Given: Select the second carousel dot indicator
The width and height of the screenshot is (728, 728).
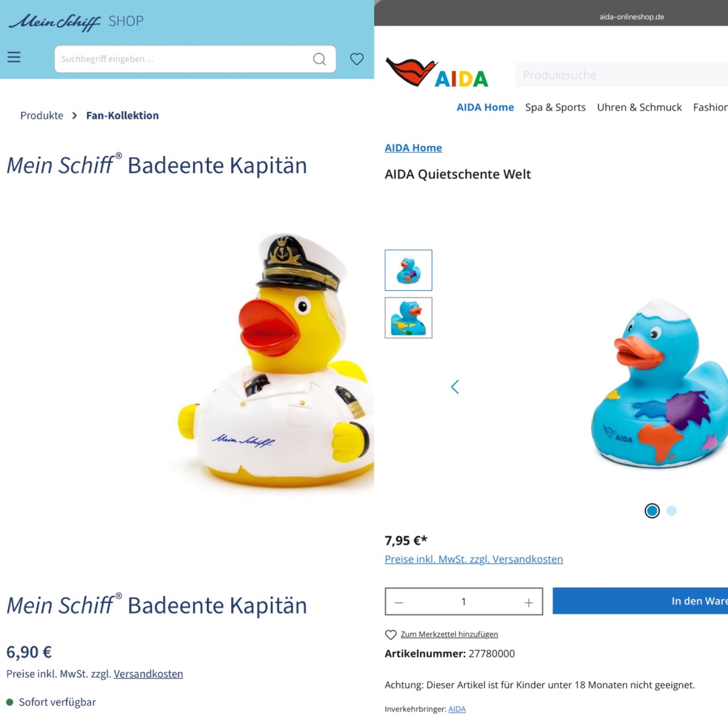Looking at the screenshot, I should [x=672, y=511].
